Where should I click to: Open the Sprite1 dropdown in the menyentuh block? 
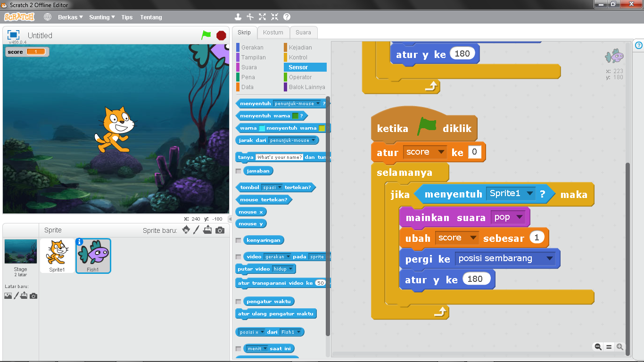point(530,193)
